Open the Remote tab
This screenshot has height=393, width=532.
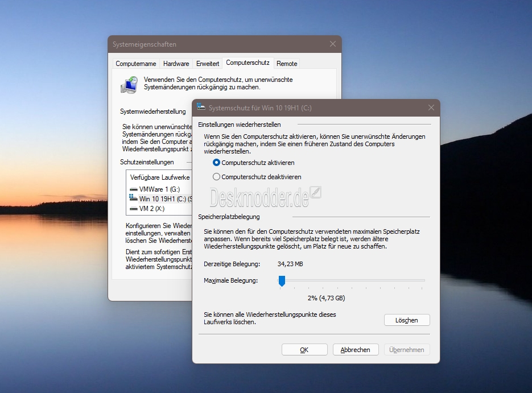click(x=287, y=64)
